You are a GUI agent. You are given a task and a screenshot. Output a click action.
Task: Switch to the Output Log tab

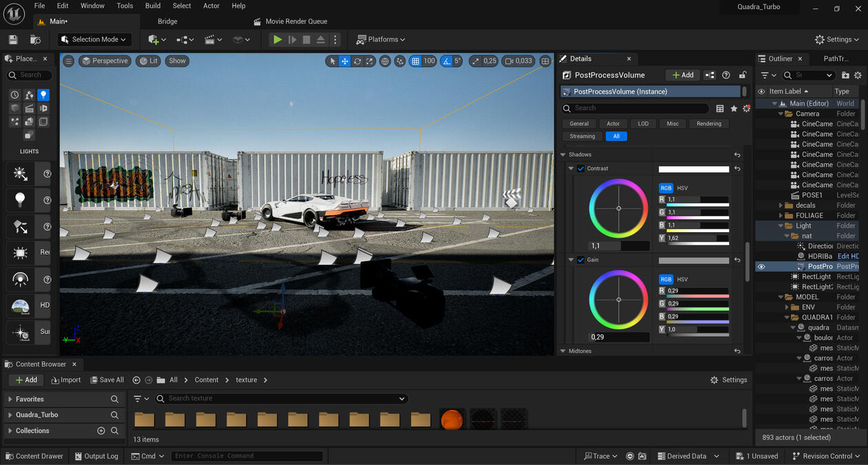pos(96,455)
